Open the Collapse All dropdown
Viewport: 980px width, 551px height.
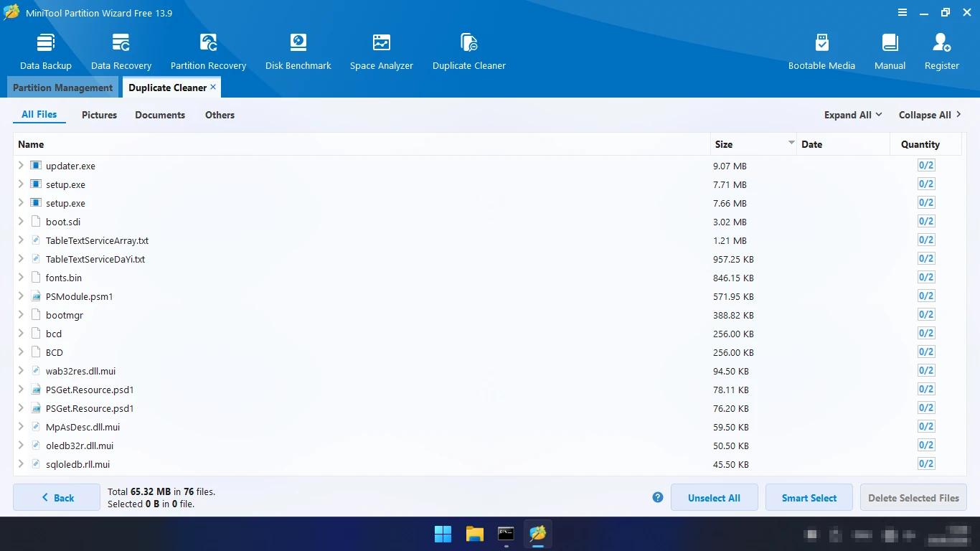(930, 115)
